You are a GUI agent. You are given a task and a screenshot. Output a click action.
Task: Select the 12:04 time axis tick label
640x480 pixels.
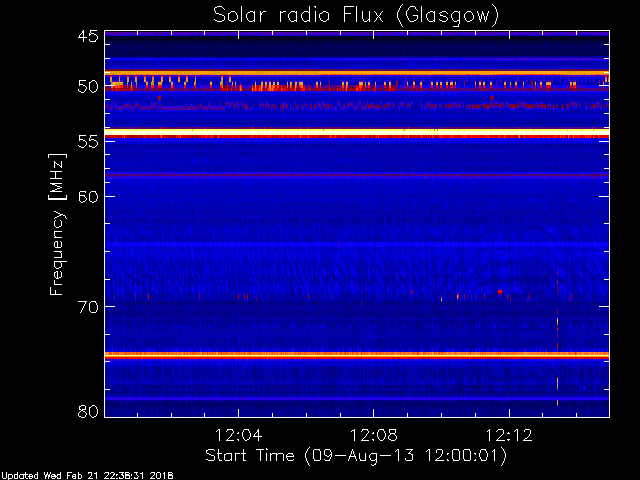237,435
